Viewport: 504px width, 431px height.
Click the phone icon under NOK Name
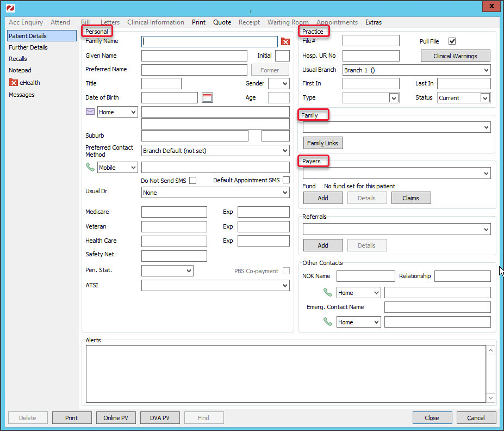328,293
